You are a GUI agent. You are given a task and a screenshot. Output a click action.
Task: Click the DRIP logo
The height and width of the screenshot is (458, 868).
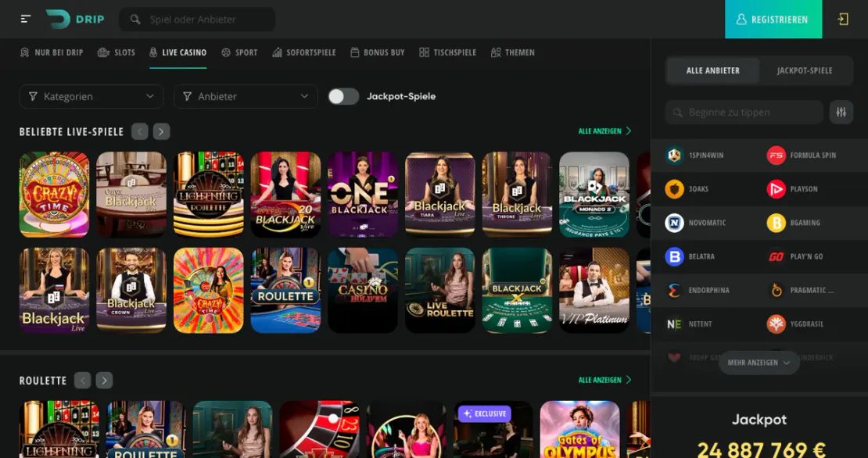(x=75, y=20)
